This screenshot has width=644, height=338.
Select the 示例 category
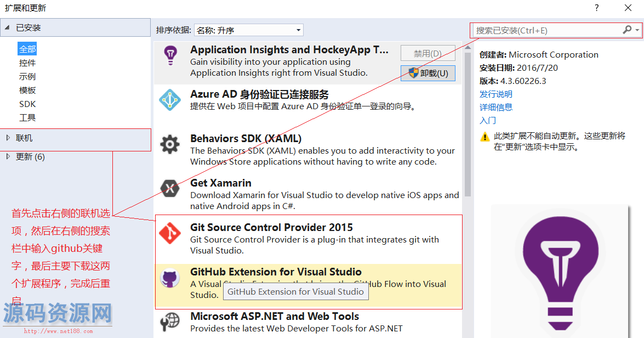(27, 76)
